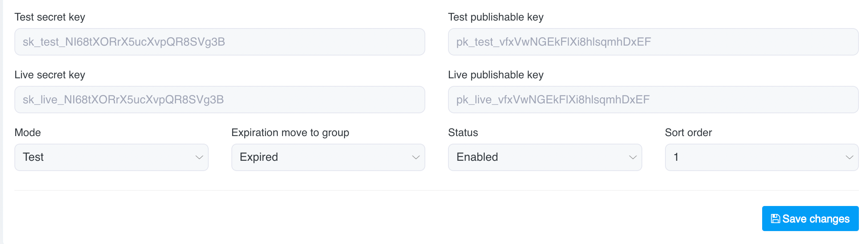Click the Status label text

463,133
